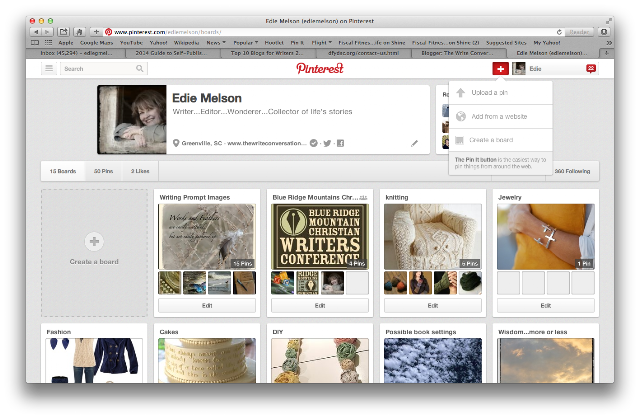The image size is (640, 419).
Task: Open the Popular bookmarks dropdown
Action: coord(246,42)
